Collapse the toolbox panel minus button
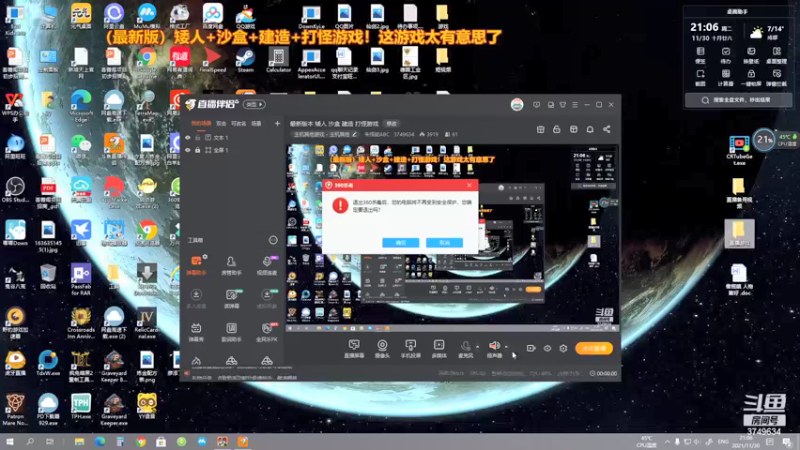 click(x=273, y=240)
